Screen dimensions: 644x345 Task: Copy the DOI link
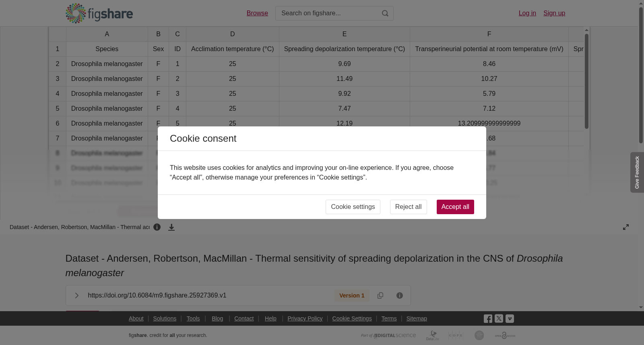coord(380,295)
